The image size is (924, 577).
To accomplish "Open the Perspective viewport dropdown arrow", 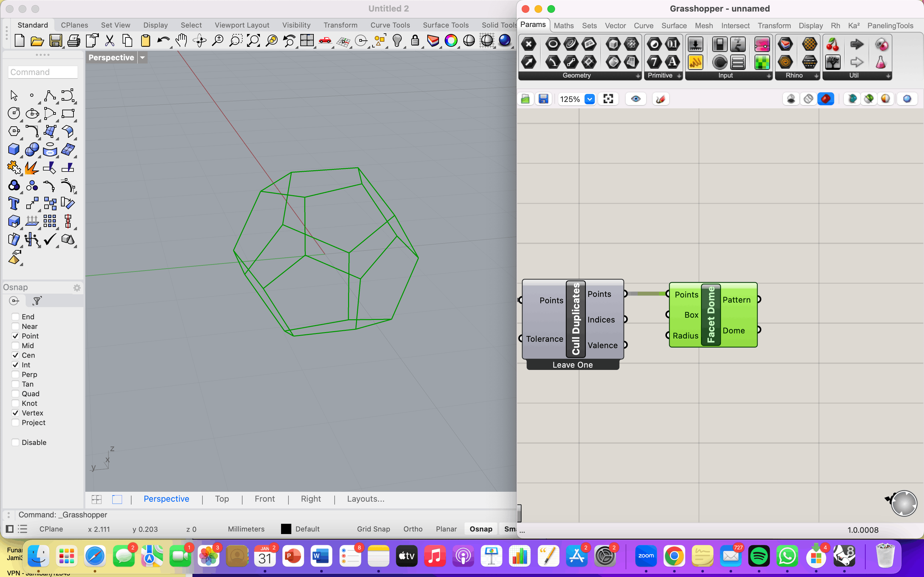I will pos(142,58).
